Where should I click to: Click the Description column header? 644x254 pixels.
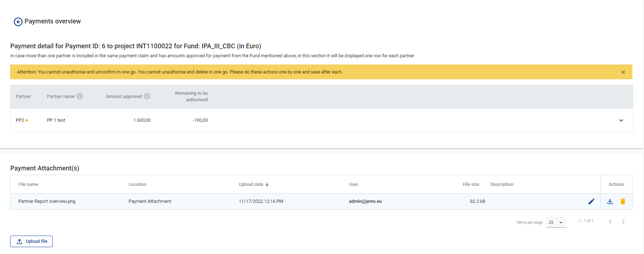[502, 184]
